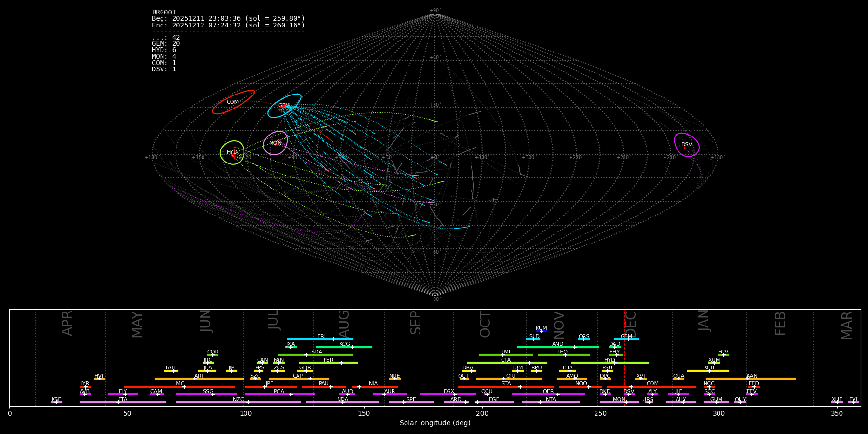
Task: Click the AUG month label
Action: tap(344, 324)
